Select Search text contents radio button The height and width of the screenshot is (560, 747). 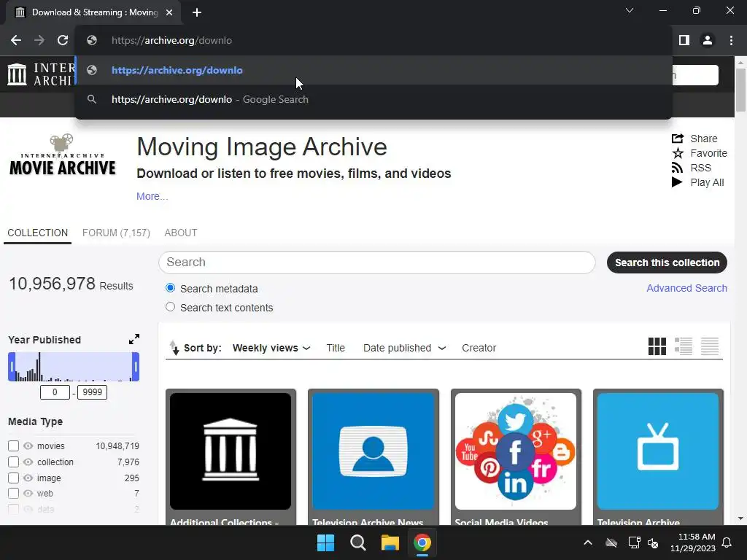coord(170,307)
